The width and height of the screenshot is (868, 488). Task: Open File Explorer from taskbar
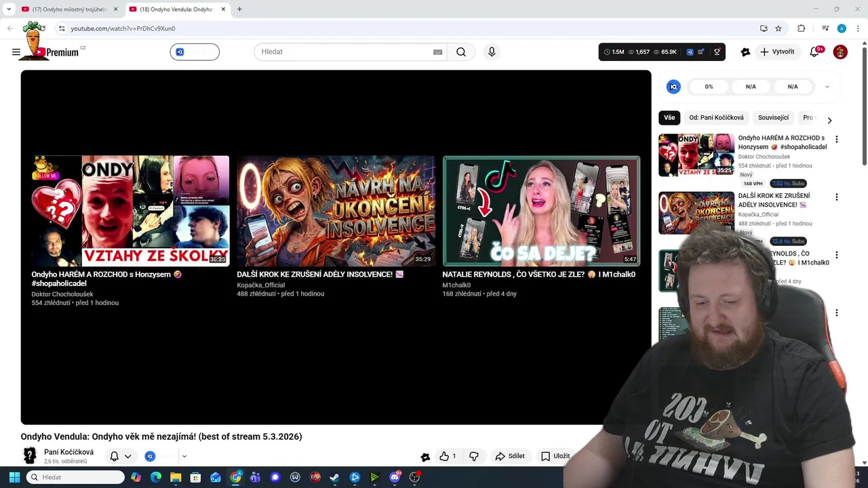(x=176, y=477)
